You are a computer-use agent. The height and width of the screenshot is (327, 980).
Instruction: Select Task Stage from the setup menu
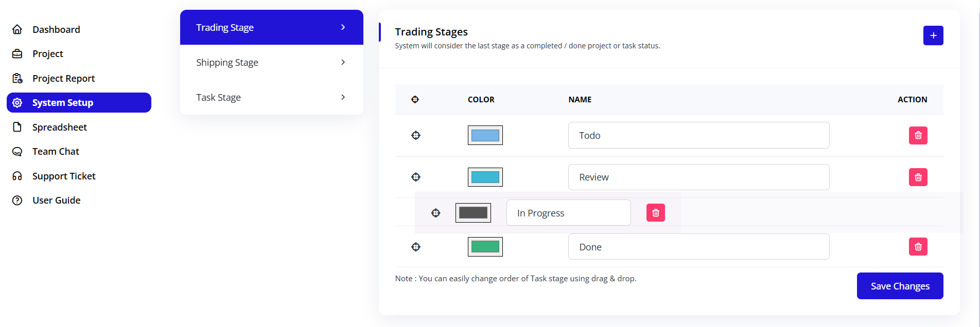click(218, 97)
